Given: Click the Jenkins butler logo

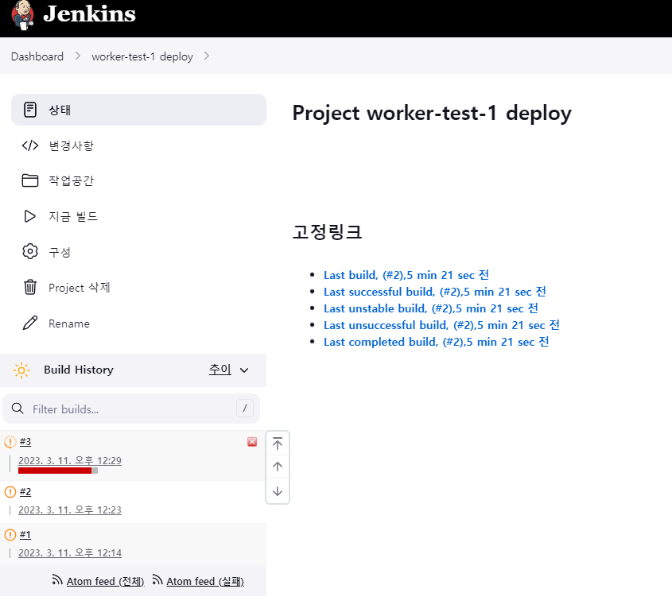Looking at the screenshot, I should 23,15.
